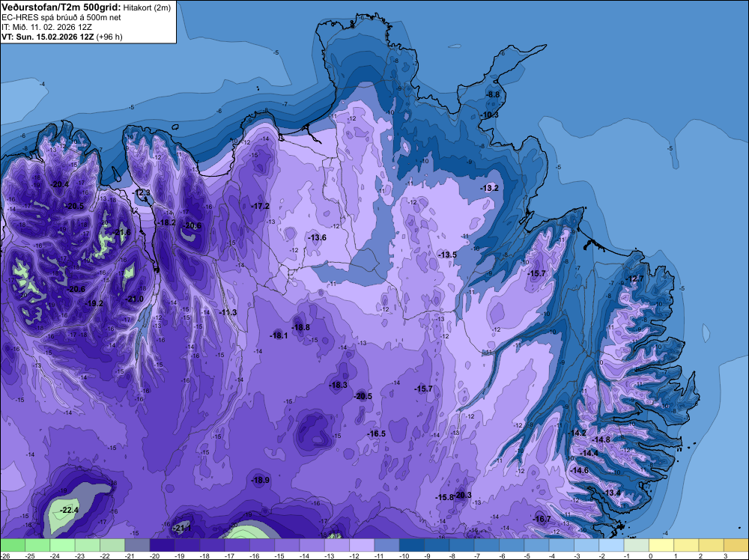749x560 pixels.
Task: Click the -22.4 temperature value
Action: (x=69, y=511)
